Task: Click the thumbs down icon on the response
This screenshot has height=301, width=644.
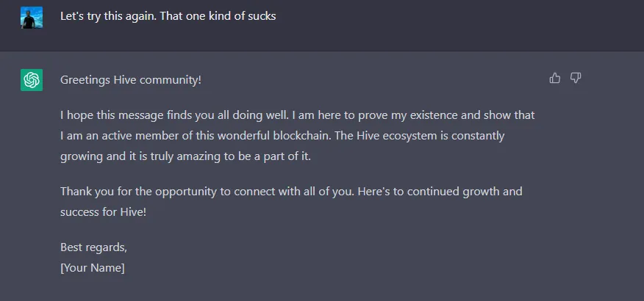Action: [576, 78]
